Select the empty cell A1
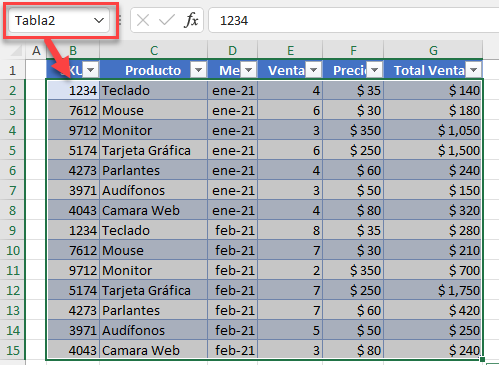Viewport: 499px width, 365px height. tap(36, 70)
